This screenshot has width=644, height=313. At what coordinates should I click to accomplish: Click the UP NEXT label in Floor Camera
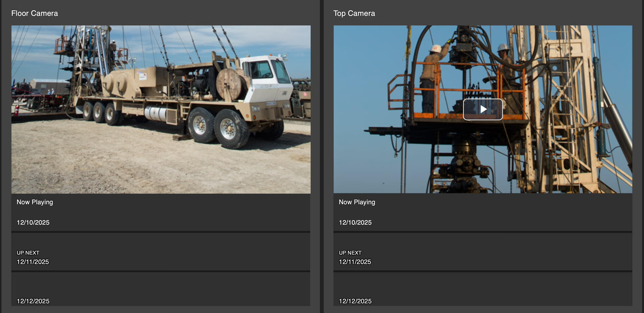28,253
